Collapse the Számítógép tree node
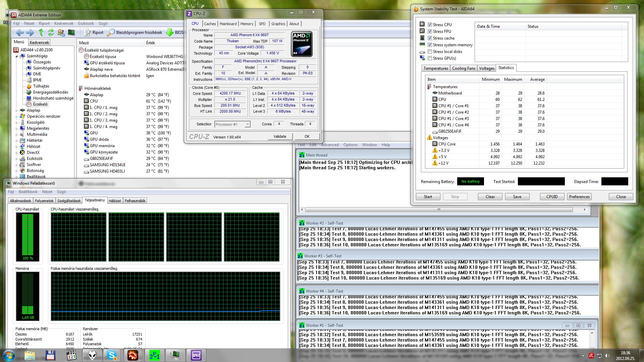The image size is (644, 362). pos(16,56)
